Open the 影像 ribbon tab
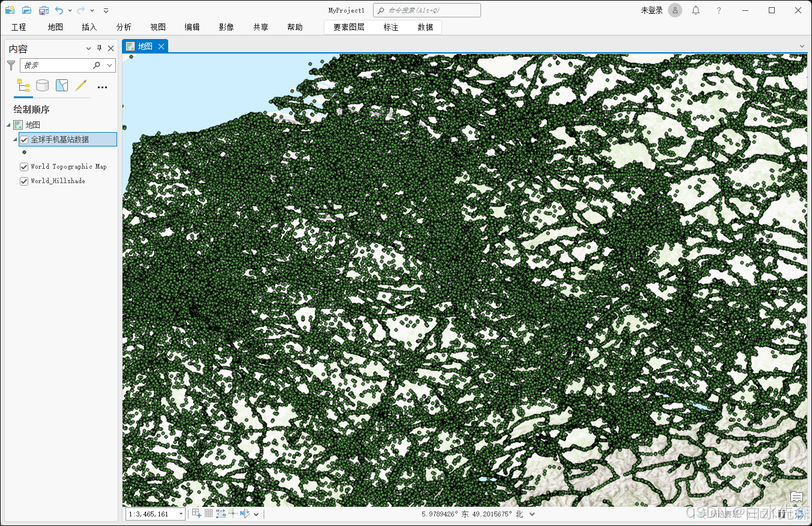Viewport: 812px width, 526px height. [226, 27]
